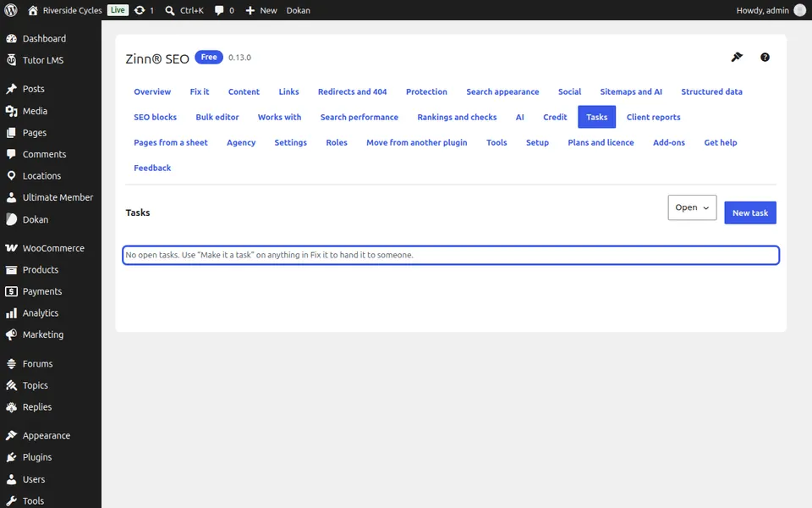Click the "Tasks" section heading
The height and width of the screenshot is (508, 812).
(x=138, y=213)
